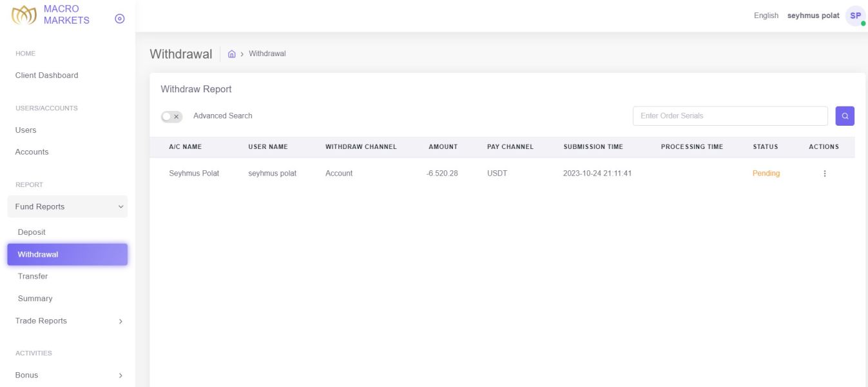The width and height of the screenshot is (868, 387).
Task: Click the Amount column header
Action: [443, 147]
